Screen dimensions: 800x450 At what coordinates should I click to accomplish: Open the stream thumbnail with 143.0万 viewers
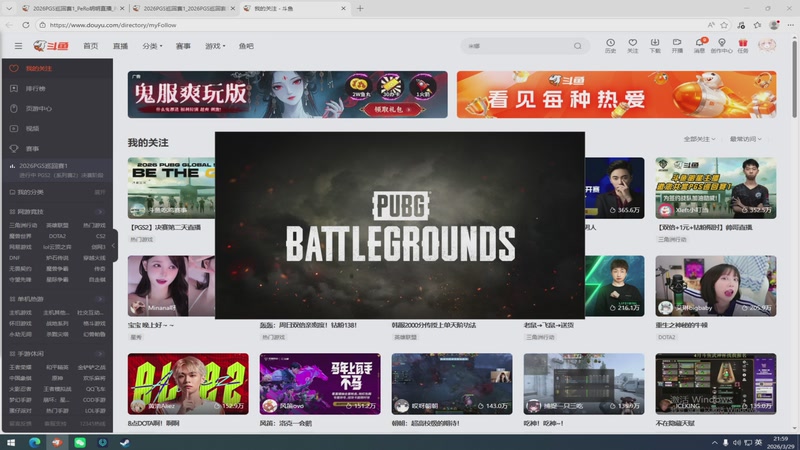(452, 384)
